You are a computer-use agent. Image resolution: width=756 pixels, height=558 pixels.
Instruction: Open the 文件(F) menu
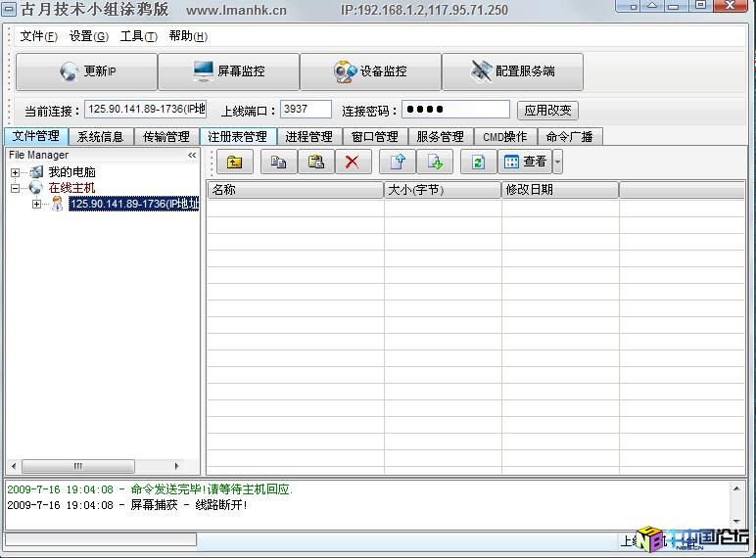click(38, 36)
